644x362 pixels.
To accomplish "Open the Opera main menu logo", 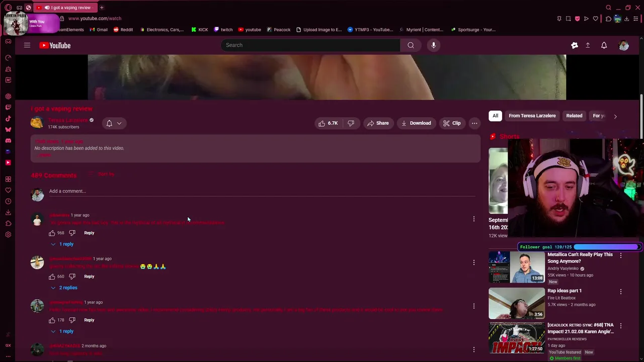I will 8,8.
